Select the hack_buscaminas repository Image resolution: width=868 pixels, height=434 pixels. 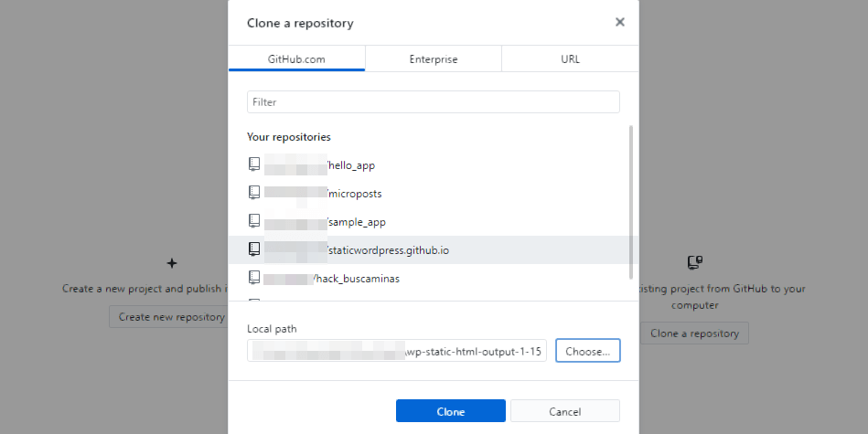point(356,278)
